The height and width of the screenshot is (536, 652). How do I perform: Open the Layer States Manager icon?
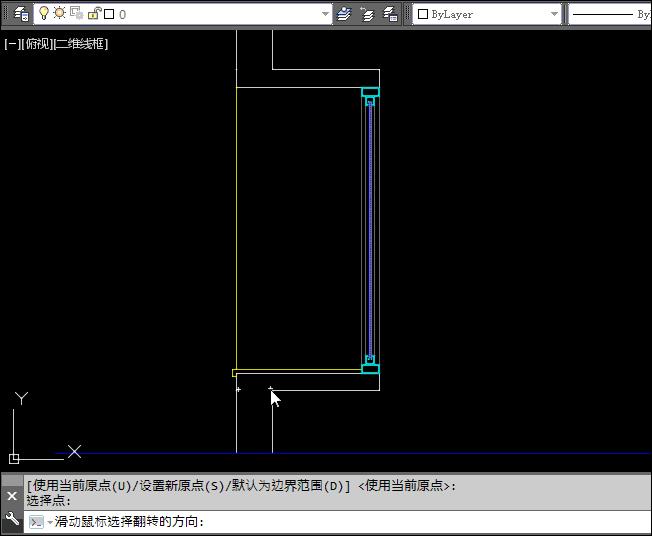(390, 14)
